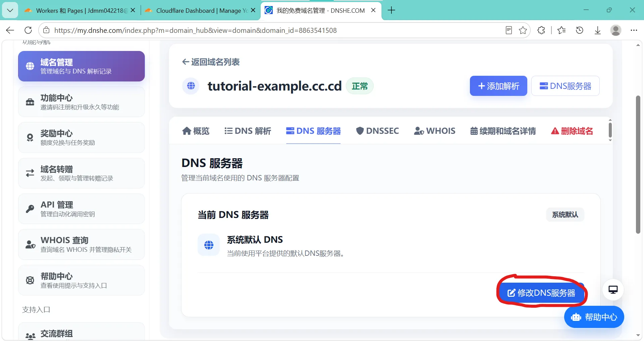
Task: Open the DNSSEC tab
Action: (377, 131)
